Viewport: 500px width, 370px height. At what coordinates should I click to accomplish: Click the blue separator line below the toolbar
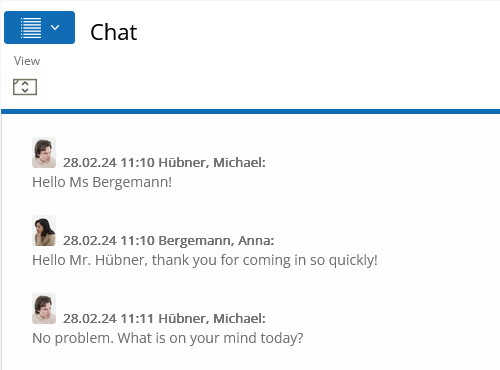250,111
